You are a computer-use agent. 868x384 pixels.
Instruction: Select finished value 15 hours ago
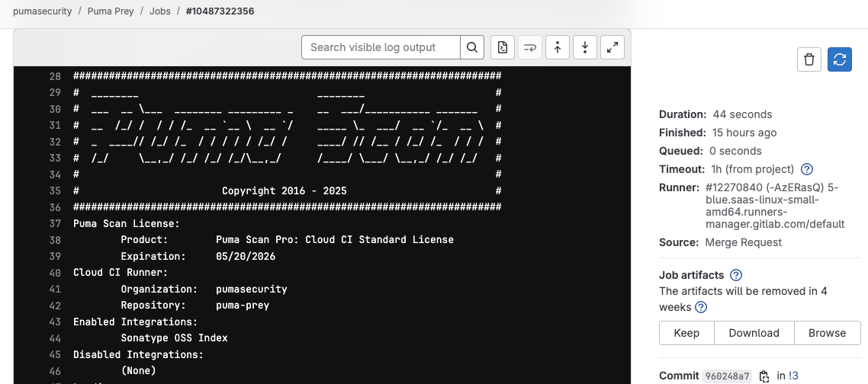coord(744,133)
